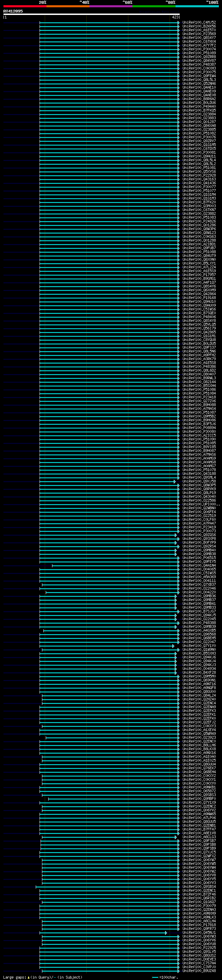Select the UniRef100_P49440 label
Screen dimensions: 222x980
199,106
